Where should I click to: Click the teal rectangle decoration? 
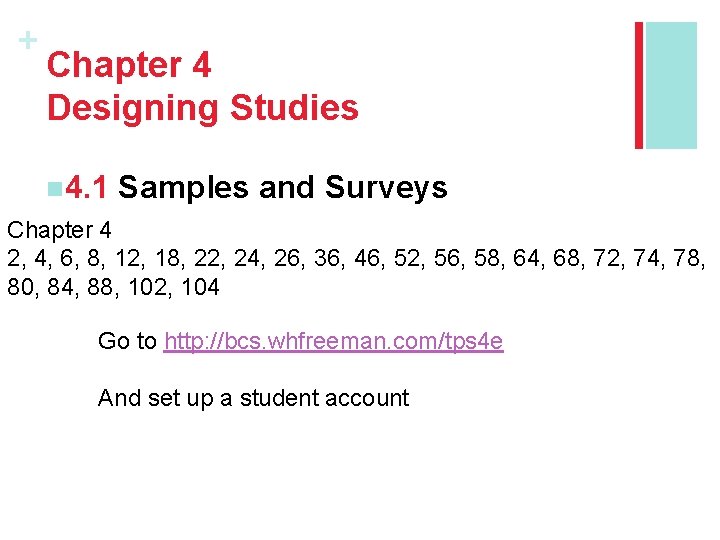pos(671,85)
